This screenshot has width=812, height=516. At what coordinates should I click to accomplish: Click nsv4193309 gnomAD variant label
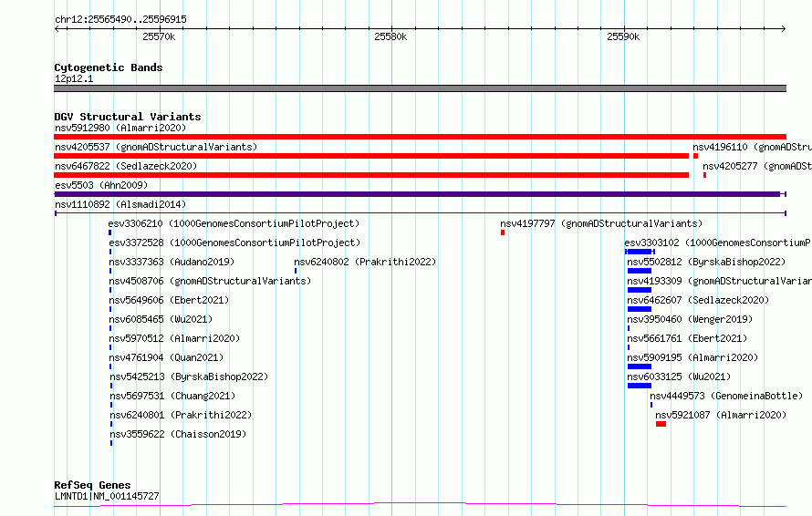click(x=719, y=281)
